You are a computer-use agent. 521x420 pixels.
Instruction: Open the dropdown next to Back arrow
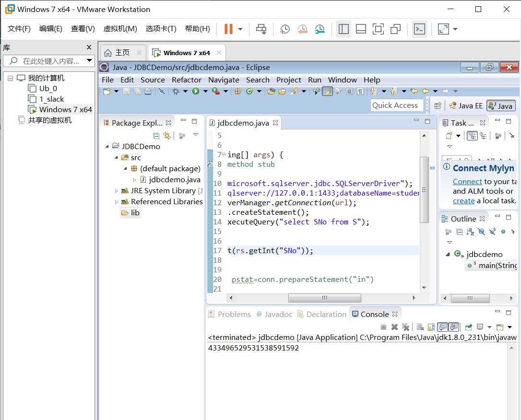pos(435,91)
